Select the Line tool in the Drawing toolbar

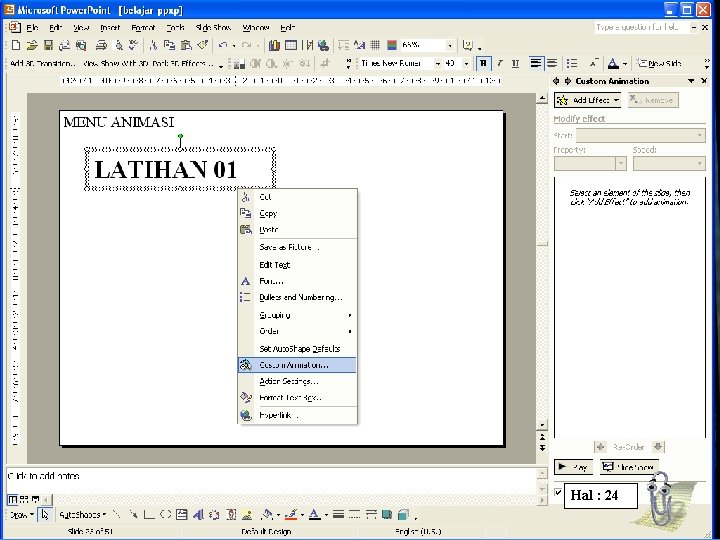pos(117,515)
